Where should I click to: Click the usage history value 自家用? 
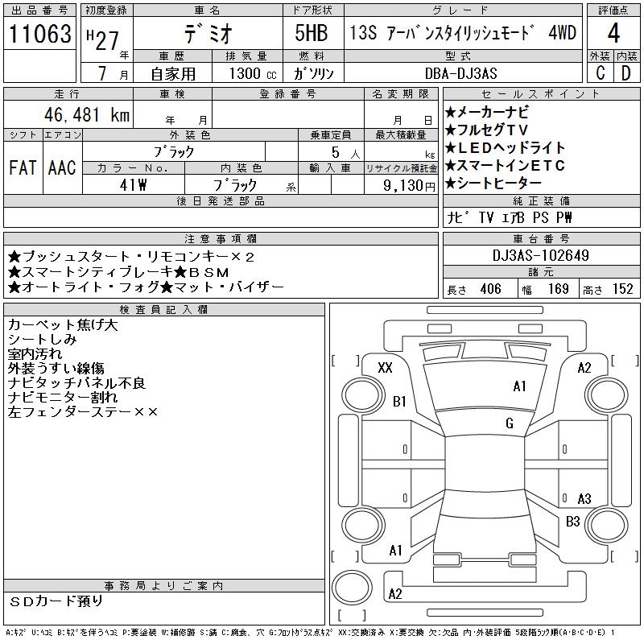point(173,74)
